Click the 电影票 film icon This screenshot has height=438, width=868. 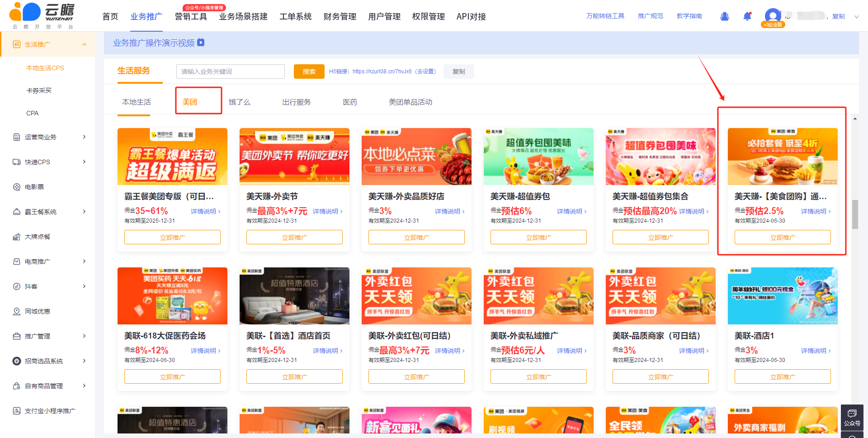coord(17,187)
